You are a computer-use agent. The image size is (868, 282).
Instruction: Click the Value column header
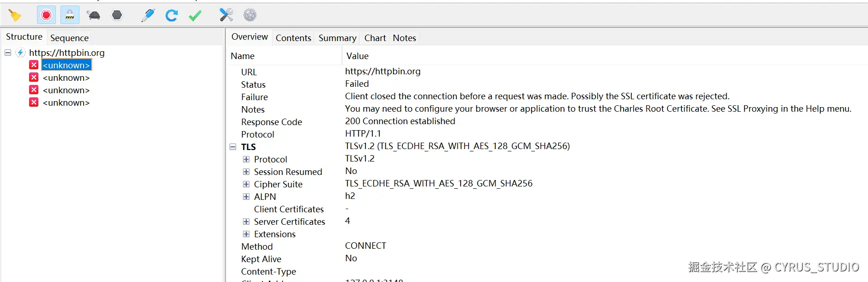[x=357, y=56]
